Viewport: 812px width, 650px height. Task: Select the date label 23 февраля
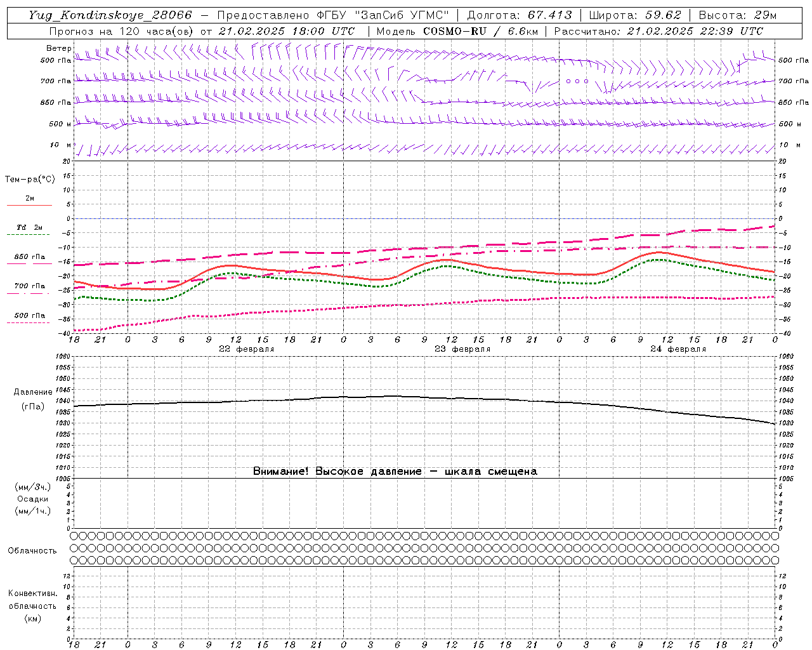pos(462,349)
